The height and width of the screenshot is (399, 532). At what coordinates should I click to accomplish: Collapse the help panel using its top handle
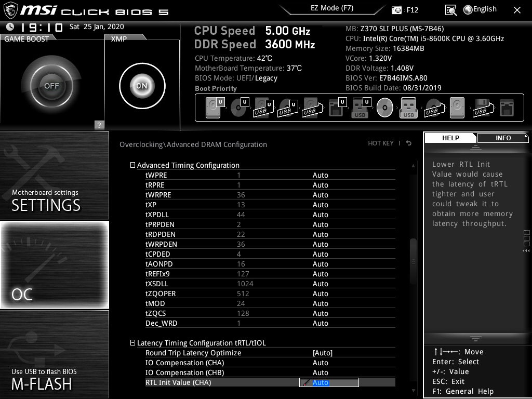pos(476,147)
